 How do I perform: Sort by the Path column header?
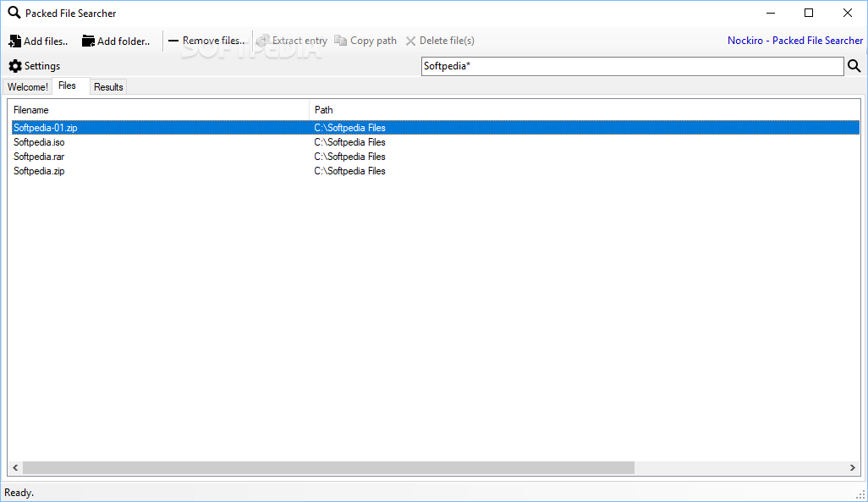pos(584,110)
